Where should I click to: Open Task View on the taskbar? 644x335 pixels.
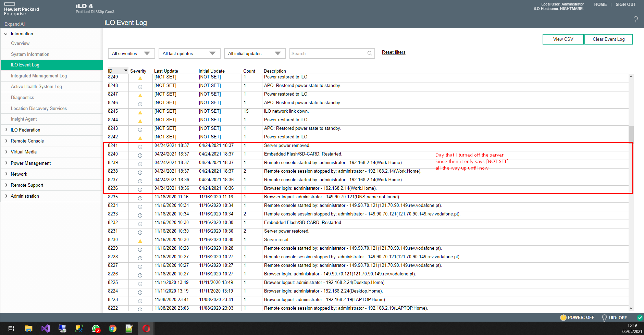[11, 328]
